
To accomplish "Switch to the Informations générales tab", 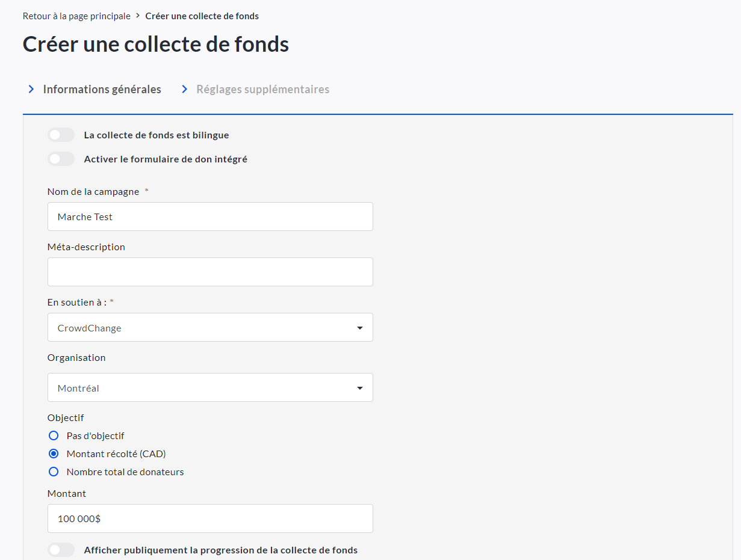I will (x=102, y=89).
